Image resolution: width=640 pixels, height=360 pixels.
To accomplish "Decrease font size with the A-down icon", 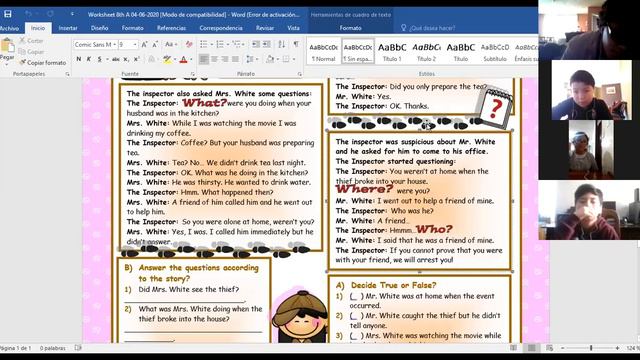I will point(155,44).
